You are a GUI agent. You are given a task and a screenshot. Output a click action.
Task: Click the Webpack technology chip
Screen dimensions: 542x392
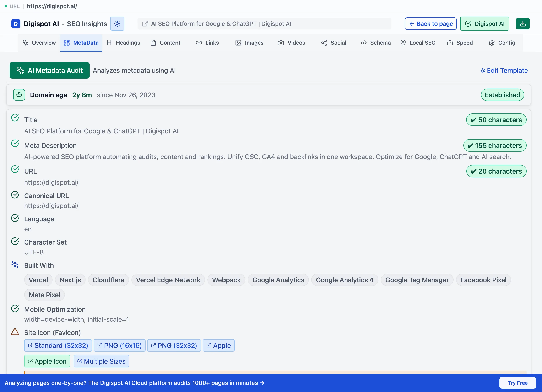pyautogui.click(x=226, y=280)
